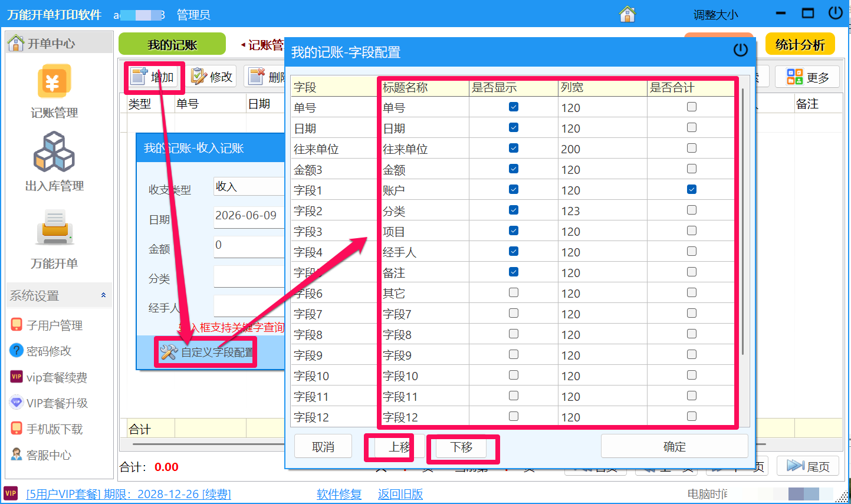Viewport: 851px width, 504px height.
Task: Edit 列宽 cell reading 123
Action: pyautogui.click(x=602, y=210)
